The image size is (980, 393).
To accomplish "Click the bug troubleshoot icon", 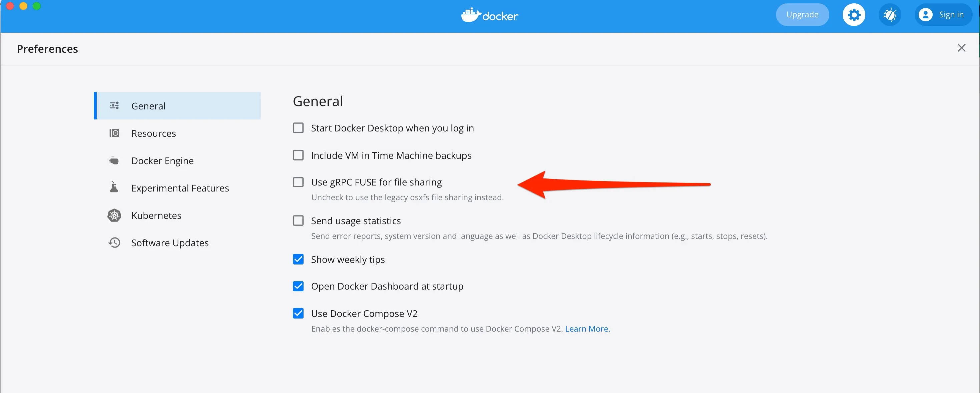I will point(889,15).
